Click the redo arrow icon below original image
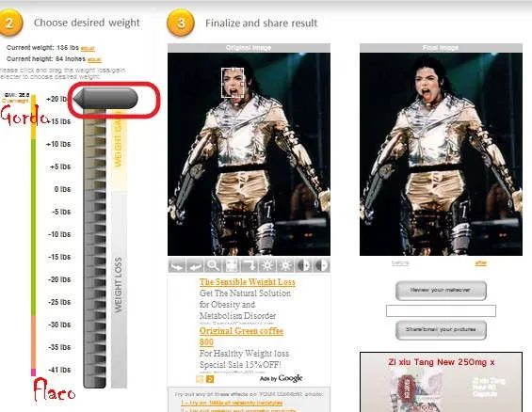This screenshot has width=532, height=412. (177, 265)
